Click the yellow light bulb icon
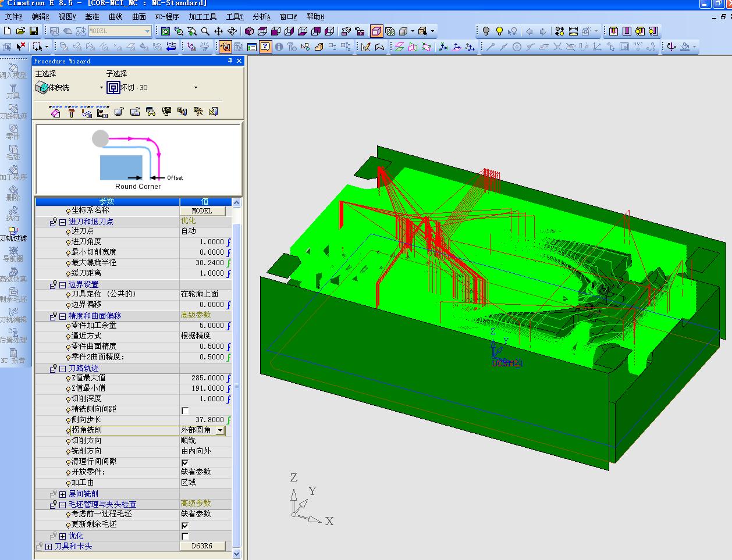 click(499, 31)
